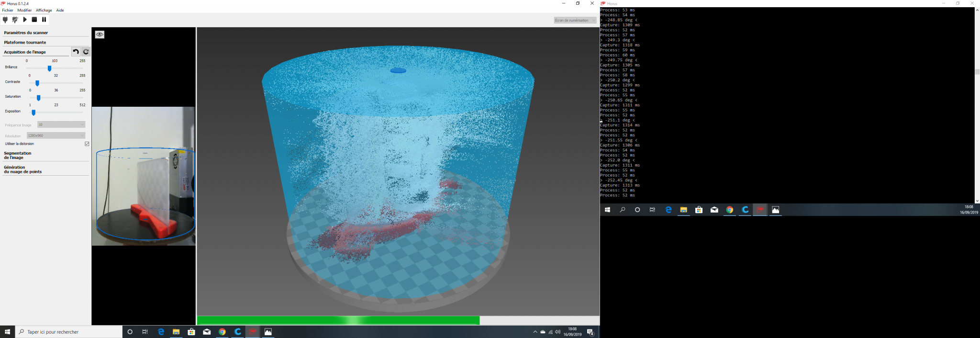Click the reset refresh icon beside undo

86,52
